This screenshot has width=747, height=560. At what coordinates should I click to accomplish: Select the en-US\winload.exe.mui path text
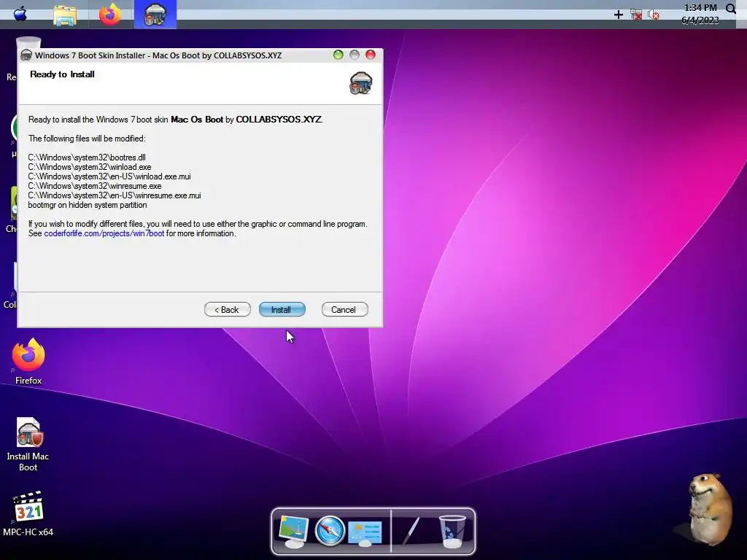[x=109, y=176]
